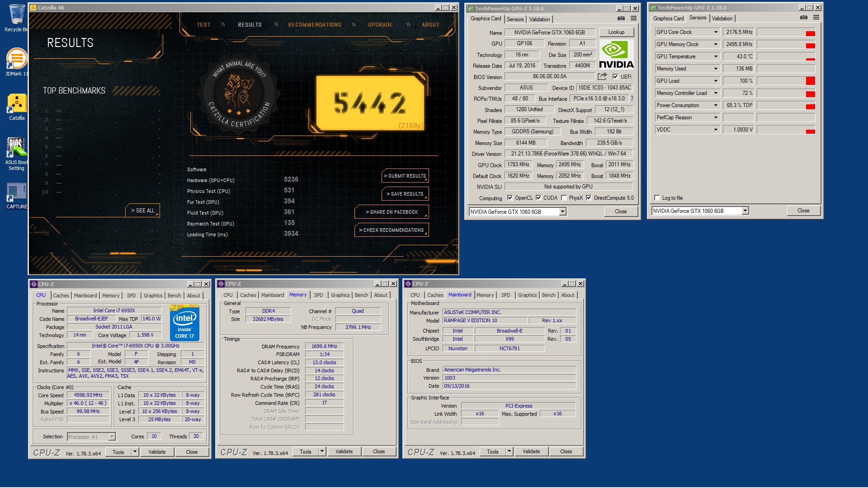
Task: Toggle OpenCL computing checkbox
Action: tap(510, 198)
